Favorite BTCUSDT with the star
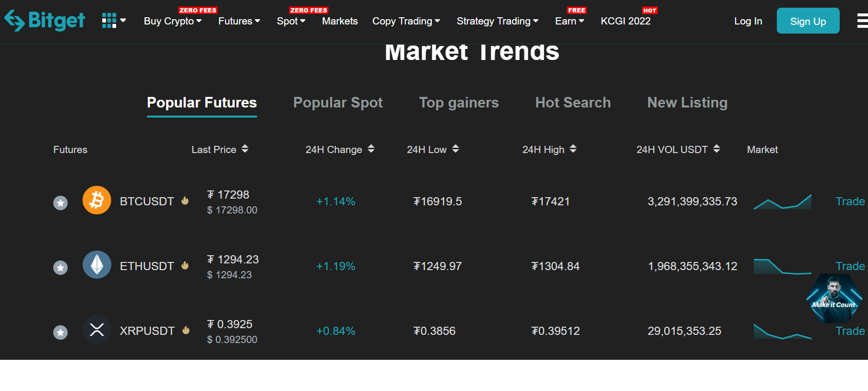The height and width of the screenshot is (391, 868). tap(60, 203)
